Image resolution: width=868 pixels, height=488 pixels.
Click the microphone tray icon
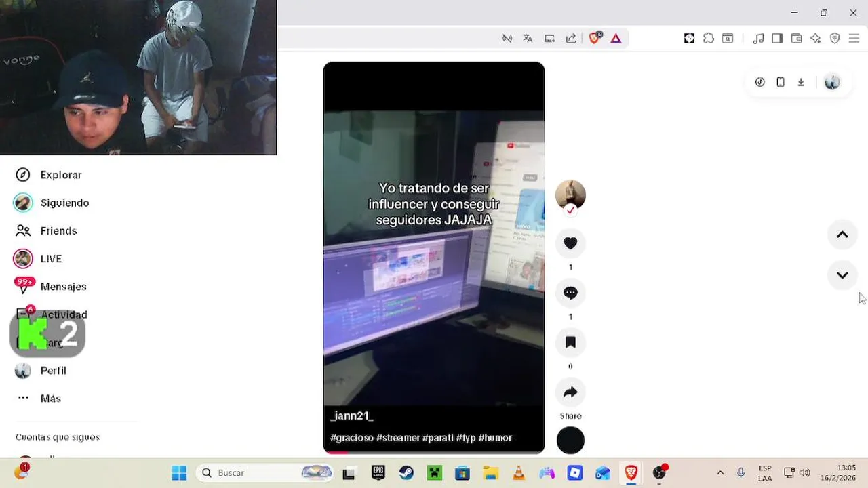coord(741,473)
